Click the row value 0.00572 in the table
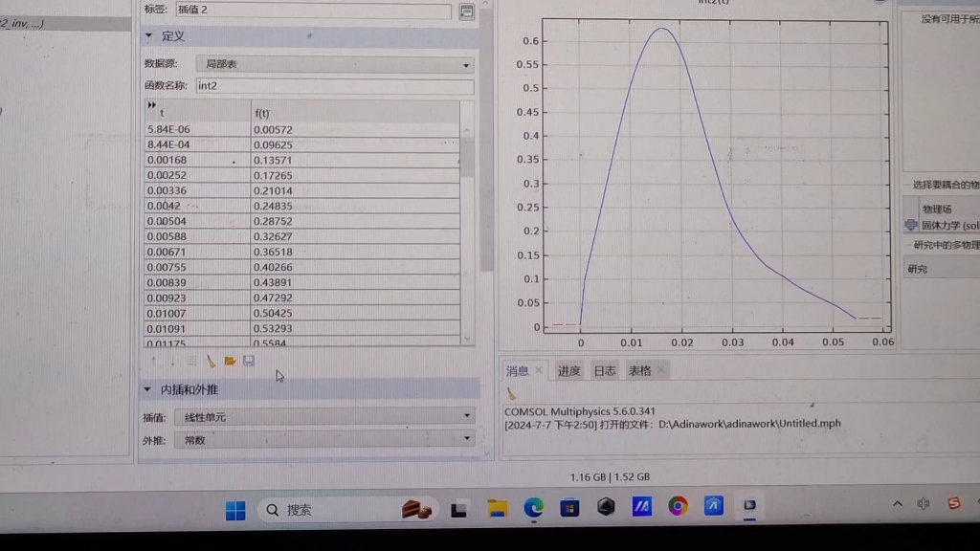 click(x=274, y=129)
